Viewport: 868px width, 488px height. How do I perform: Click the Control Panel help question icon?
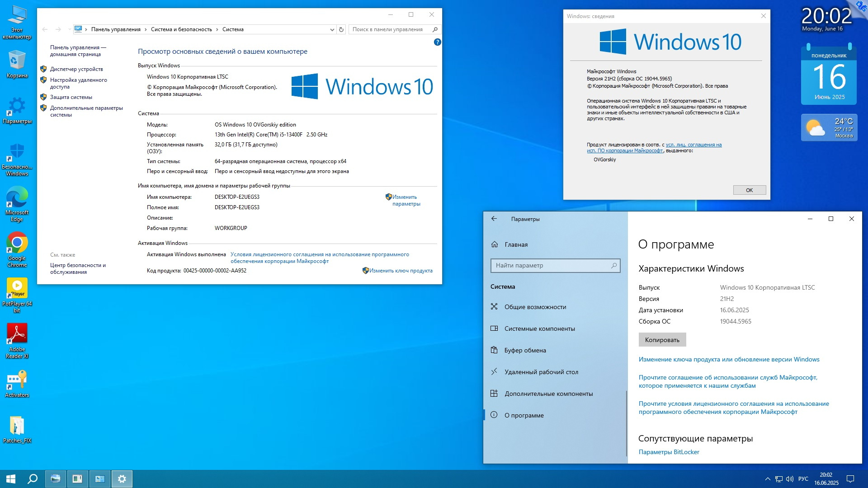(437, 42)
